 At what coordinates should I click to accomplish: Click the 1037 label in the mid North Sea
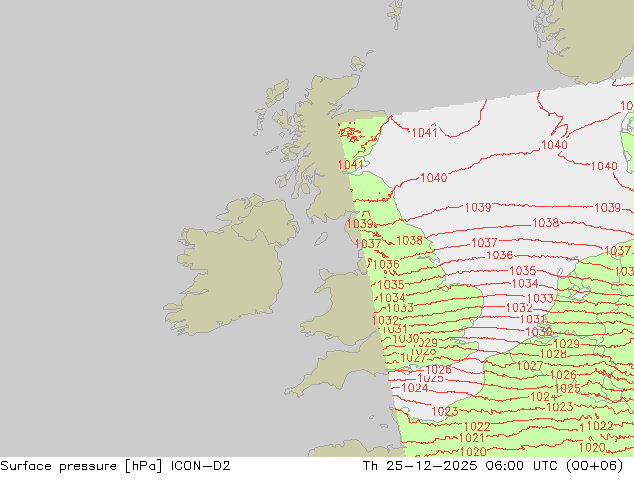point(484,243)
